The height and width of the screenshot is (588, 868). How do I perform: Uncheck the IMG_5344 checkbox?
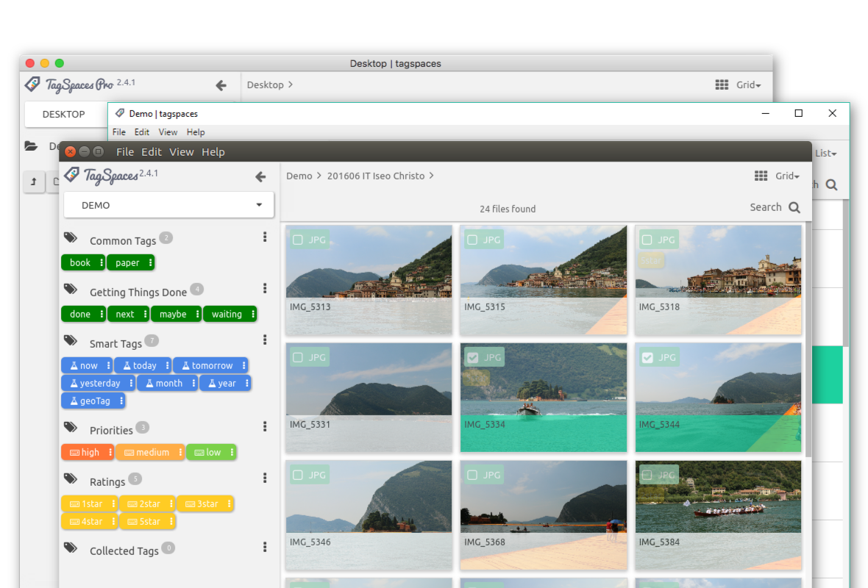coord(647,357)
